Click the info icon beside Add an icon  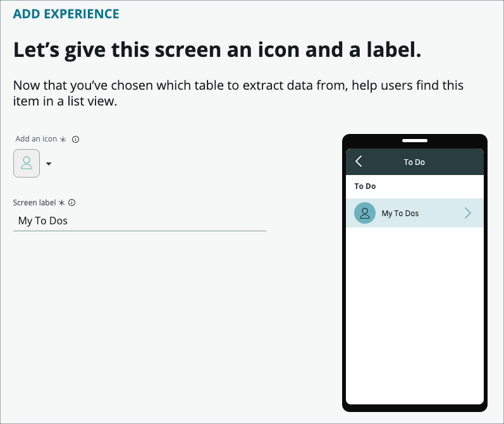(75, 139)
